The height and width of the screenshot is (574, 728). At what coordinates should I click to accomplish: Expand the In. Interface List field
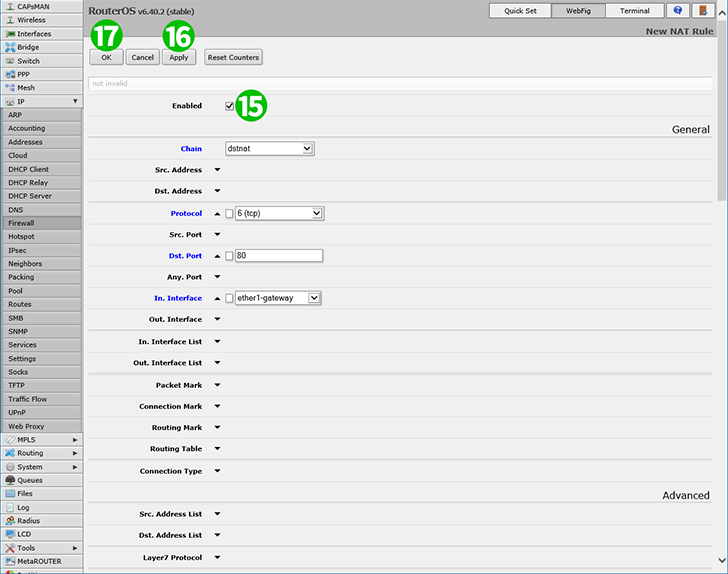click(x=217, y=341)
